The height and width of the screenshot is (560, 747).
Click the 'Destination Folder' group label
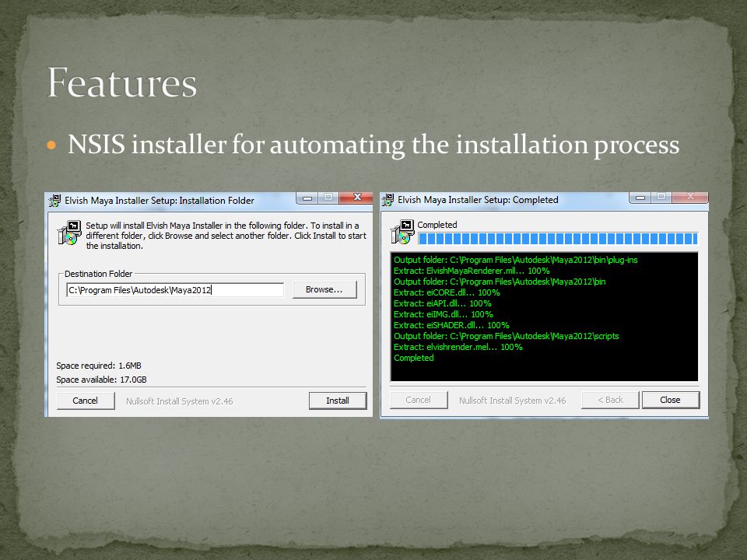point(99,274)
